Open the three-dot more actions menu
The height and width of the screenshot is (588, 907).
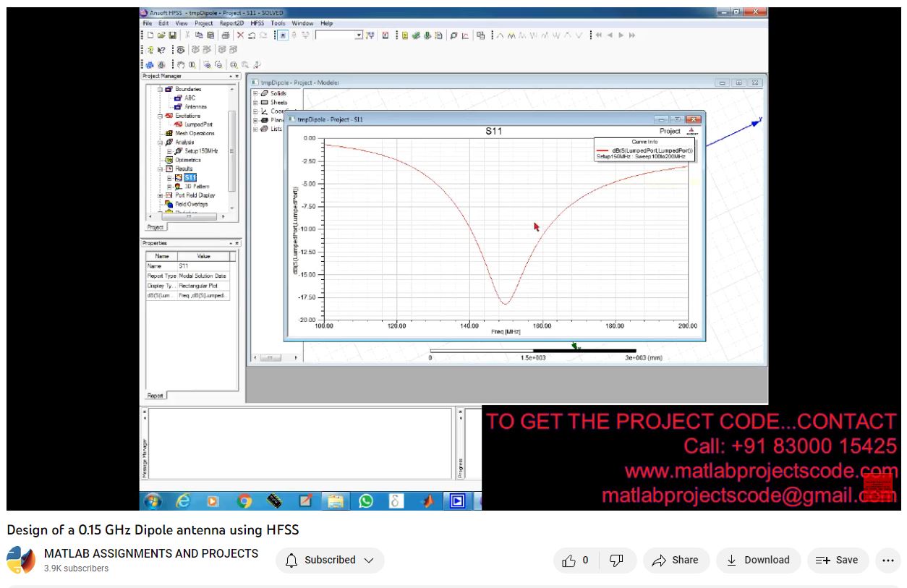888,560
